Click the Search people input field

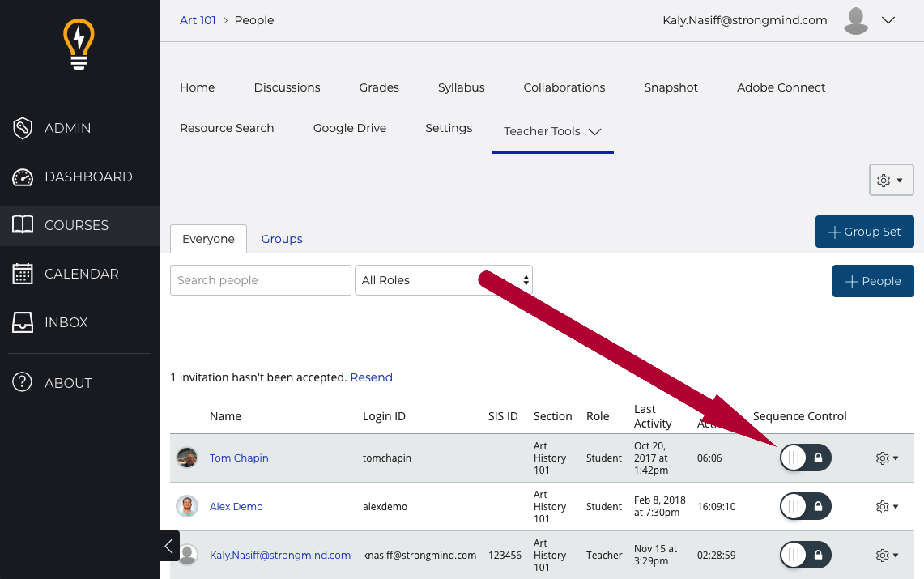coord(260,280)
